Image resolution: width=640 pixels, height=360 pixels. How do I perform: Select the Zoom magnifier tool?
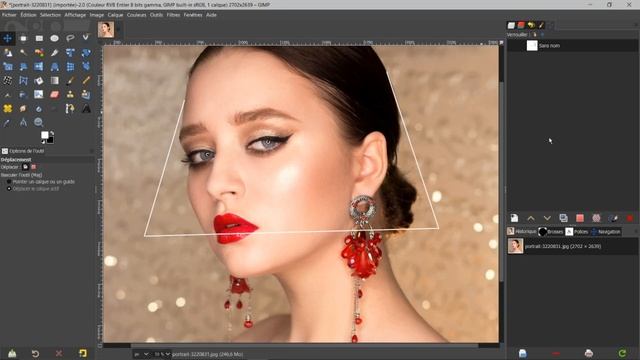click(39, 122)
